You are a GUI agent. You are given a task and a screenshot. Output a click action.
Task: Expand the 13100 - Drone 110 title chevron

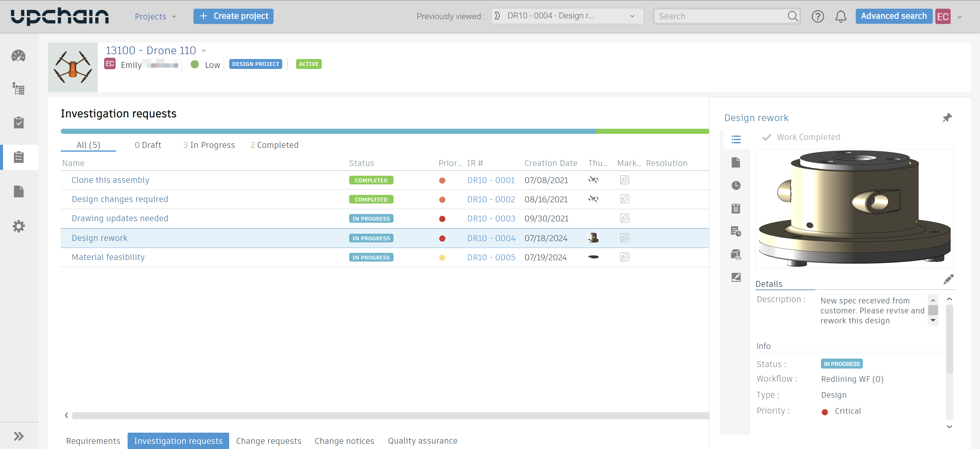[204, 51]
